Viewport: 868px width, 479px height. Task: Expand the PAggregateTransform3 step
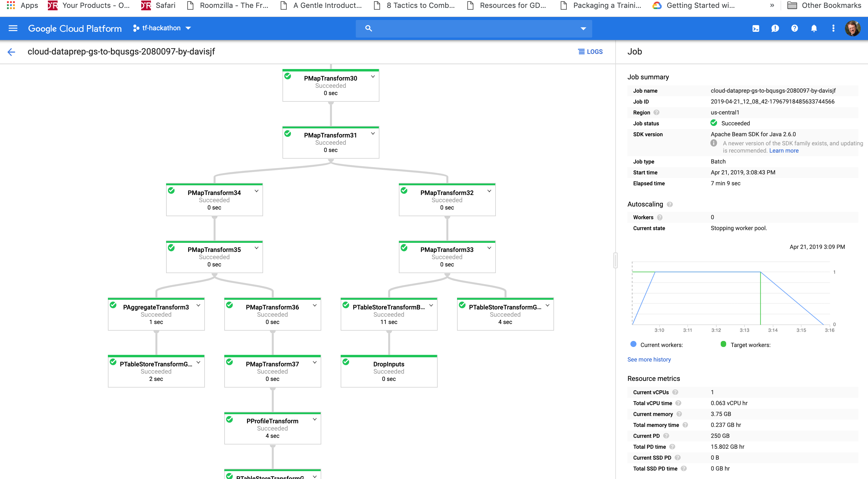point(199,306)
